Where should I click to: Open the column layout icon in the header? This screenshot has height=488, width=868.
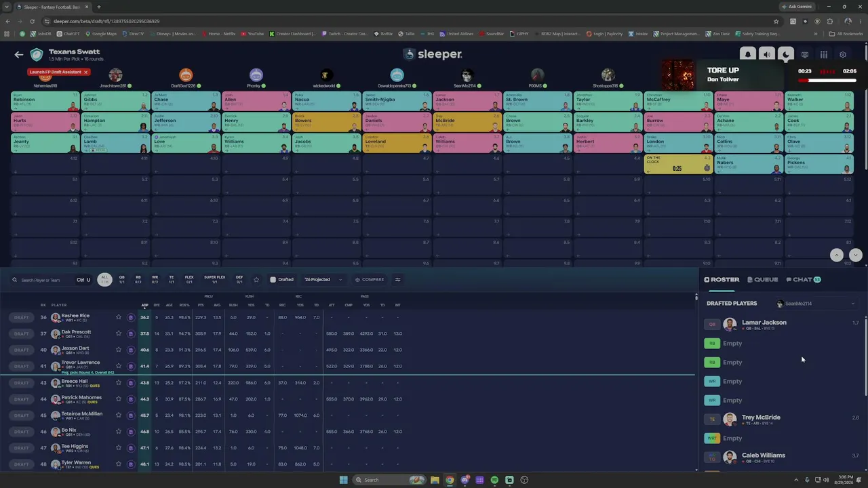824,55
